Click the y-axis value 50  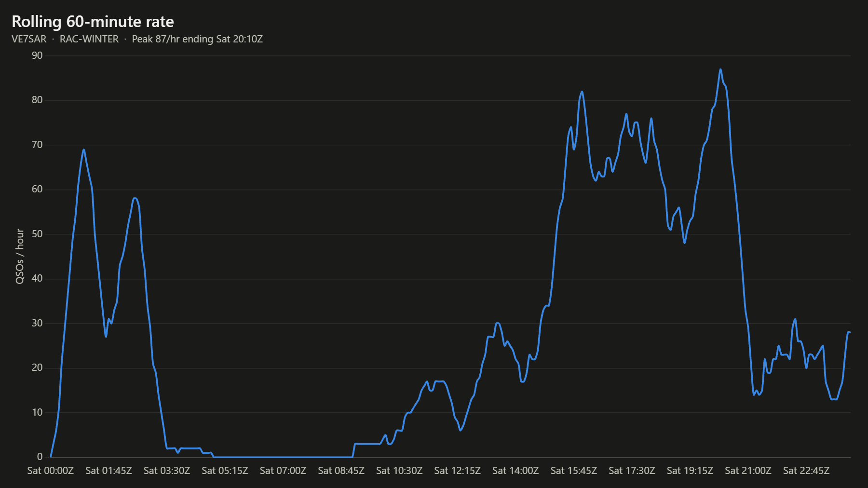37,234
